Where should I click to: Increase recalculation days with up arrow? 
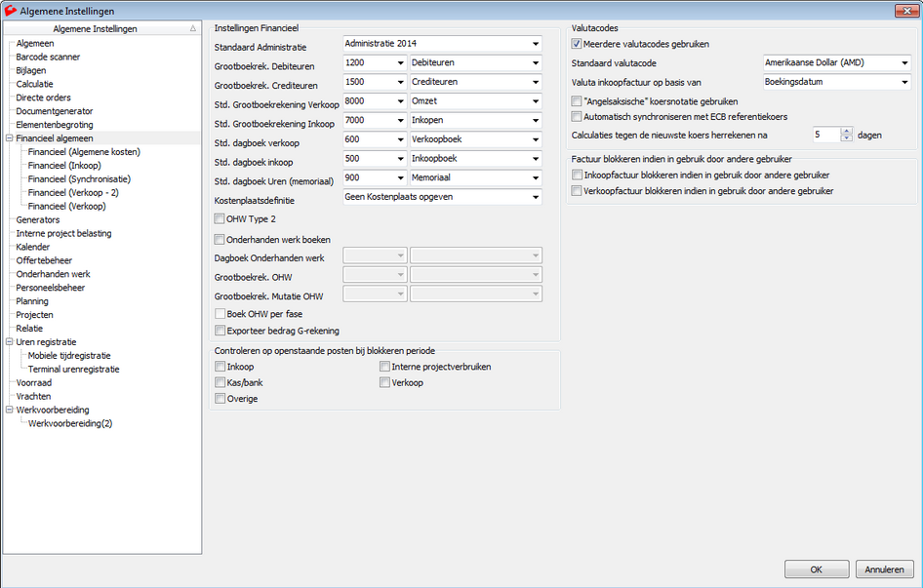(847, 132)
